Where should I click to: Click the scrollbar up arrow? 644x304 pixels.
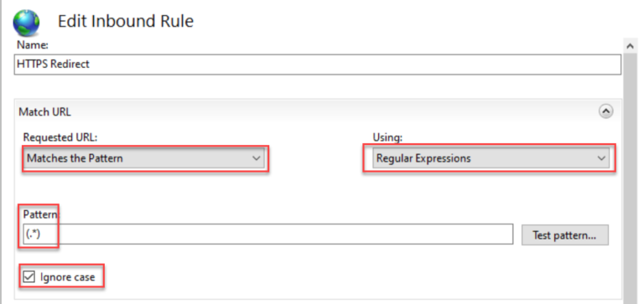pos(631,46)
